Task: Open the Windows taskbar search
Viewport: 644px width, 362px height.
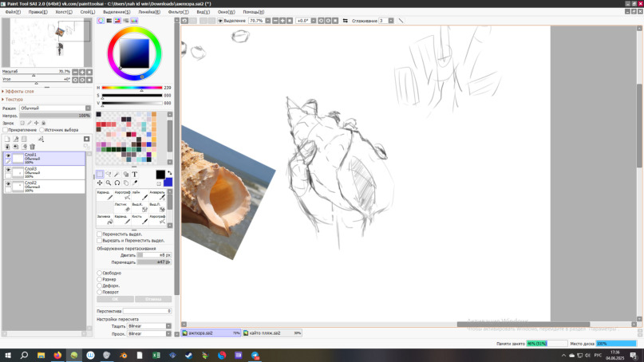Action: point(24,356)
